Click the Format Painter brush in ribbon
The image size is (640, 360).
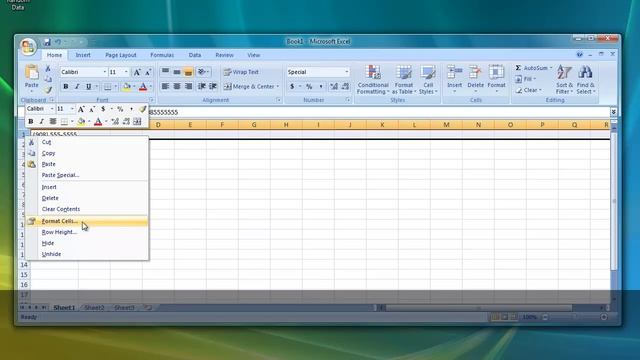pyautogui.click(x=48, y=89)
